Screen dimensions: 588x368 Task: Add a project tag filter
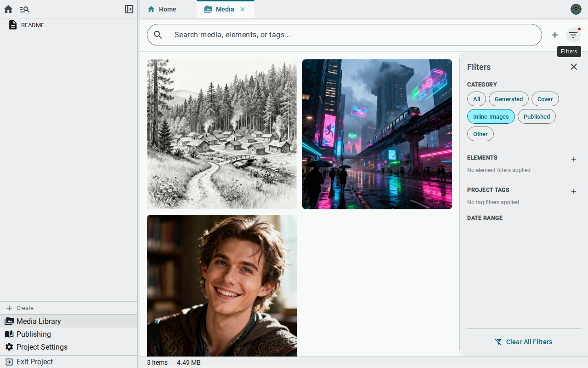point(574,191)
